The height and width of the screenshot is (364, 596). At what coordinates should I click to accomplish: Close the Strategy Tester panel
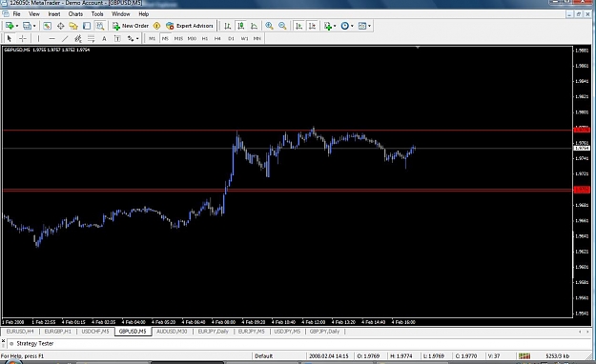[3, 341]
